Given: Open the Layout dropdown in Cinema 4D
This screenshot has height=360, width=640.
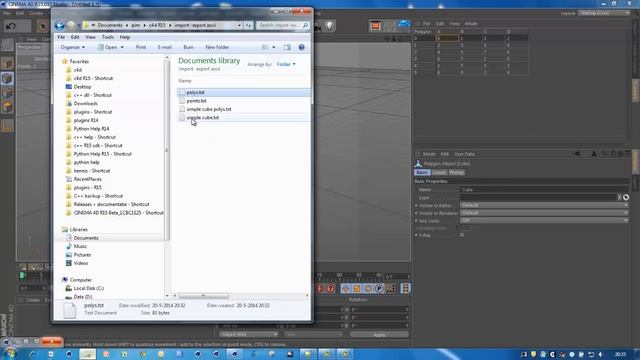Looking at the screenshot, I should tap(605, 13).
